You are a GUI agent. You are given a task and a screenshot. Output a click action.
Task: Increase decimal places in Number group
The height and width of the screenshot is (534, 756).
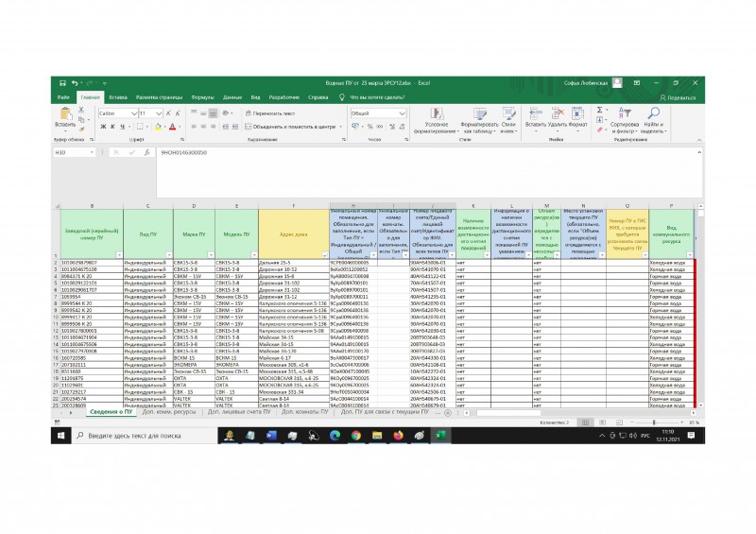[x=391, y=127]
